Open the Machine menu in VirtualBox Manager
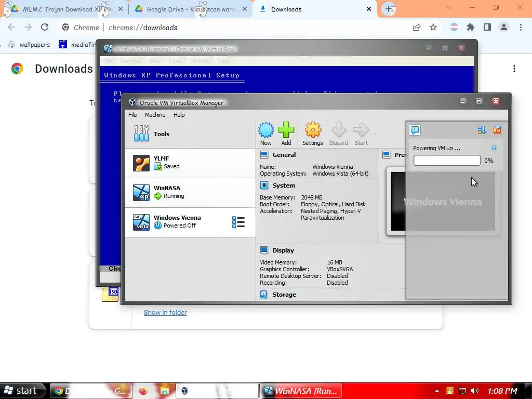The width and height of the screenshot is (532, 399). (155, 115)
